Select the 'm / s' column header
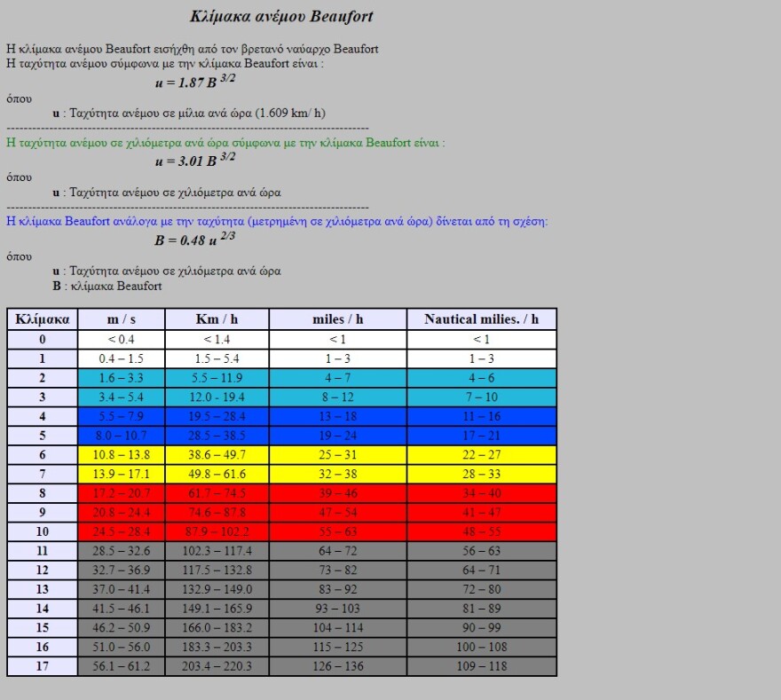This screenshot has width=781, height=700. [122, 319]
